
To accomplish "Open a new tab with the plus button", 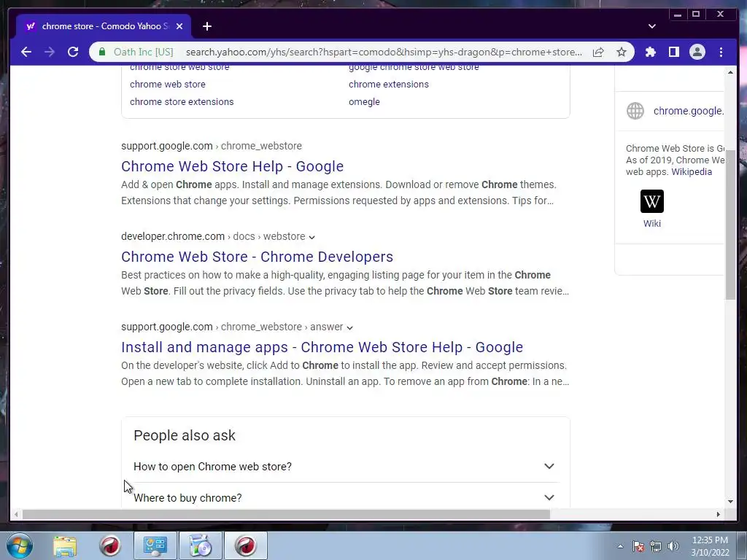I will pyautogui.click(x=206, y=26).
